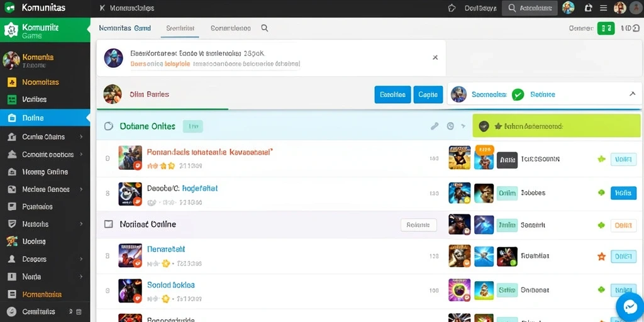Click the hamburger menu icon in top bar
Viewport: 644px width, 322px height.
click(x=603, y=8)
